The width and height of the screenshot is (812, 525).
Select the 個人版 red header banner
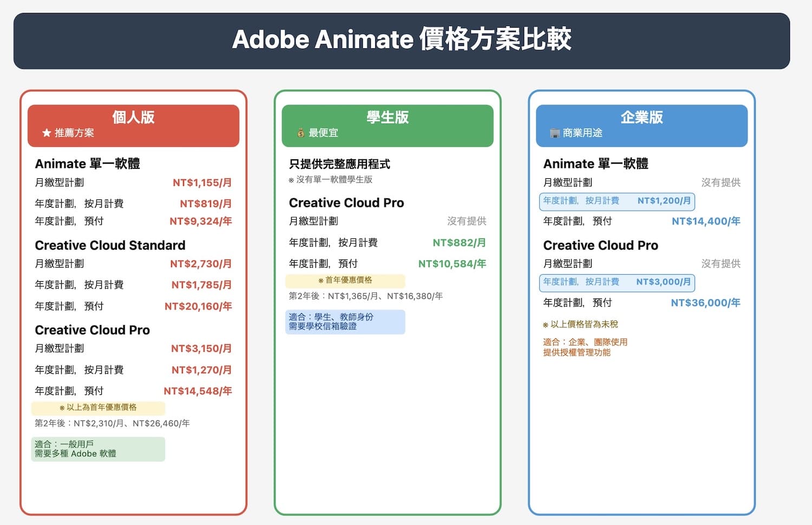[x=133, y=125]
